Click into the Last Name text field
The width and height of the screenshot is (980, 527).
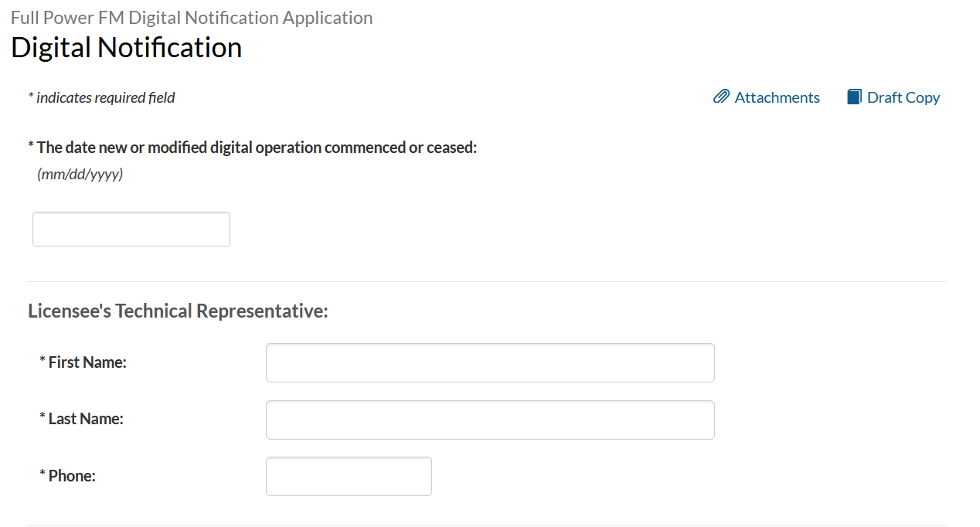pyautogui.click(x=490, y=420)
